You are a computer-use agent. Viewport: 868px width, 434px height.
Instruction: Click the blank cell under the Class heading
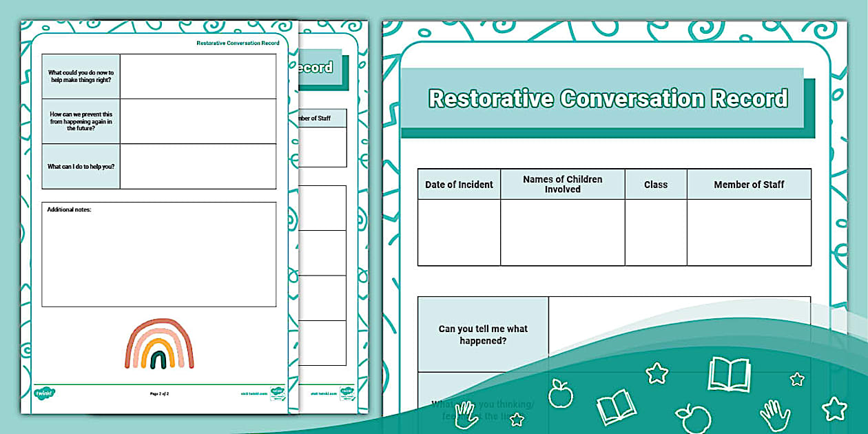655,232
